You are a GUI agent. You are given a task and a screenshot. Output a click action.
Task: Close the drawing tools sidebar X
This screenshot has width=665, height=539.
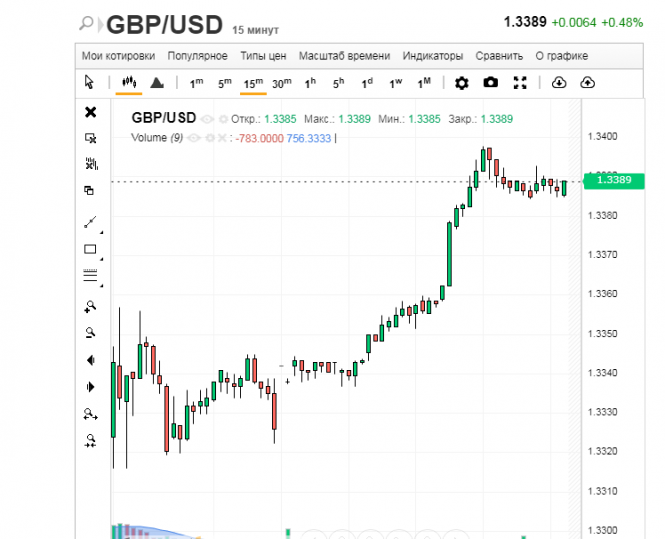pos(91,112)
